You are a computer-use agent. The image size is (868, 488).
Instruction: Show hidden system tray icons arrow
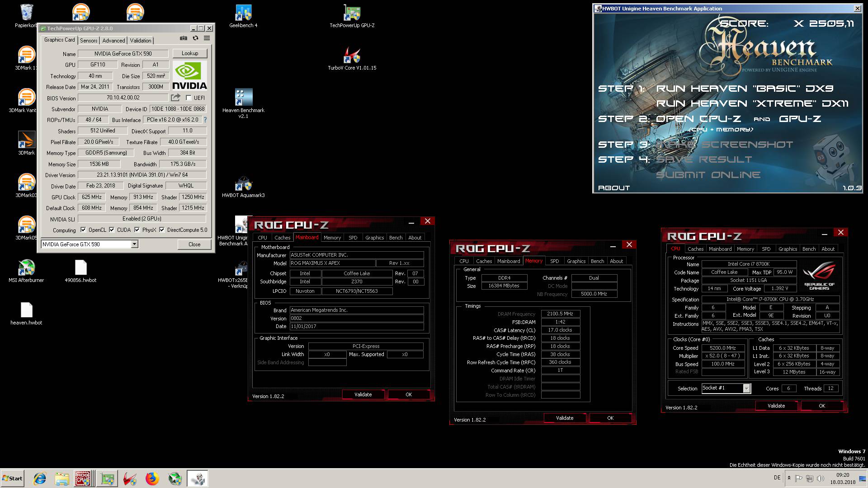coord(789,478)
